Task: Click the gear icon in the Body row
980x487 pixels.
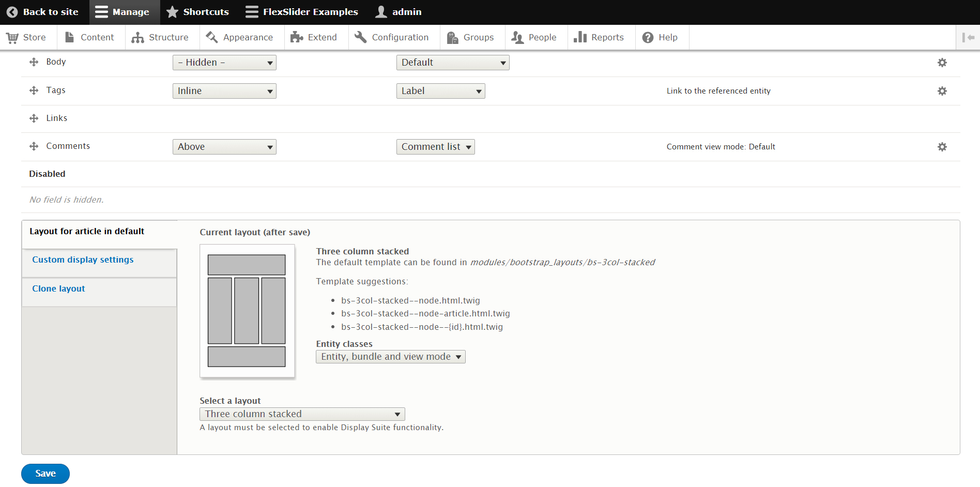Action: tap(942, 63)
